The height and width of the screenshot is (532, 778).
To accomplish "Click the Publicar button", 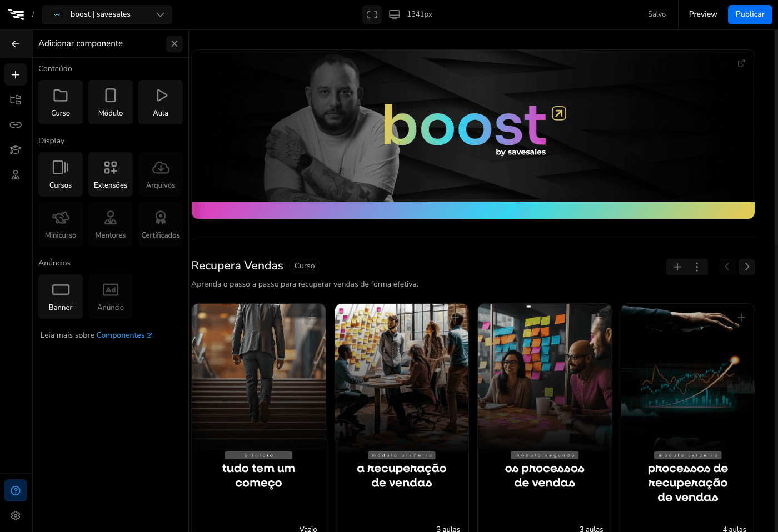I will click(x=750, y=14).
